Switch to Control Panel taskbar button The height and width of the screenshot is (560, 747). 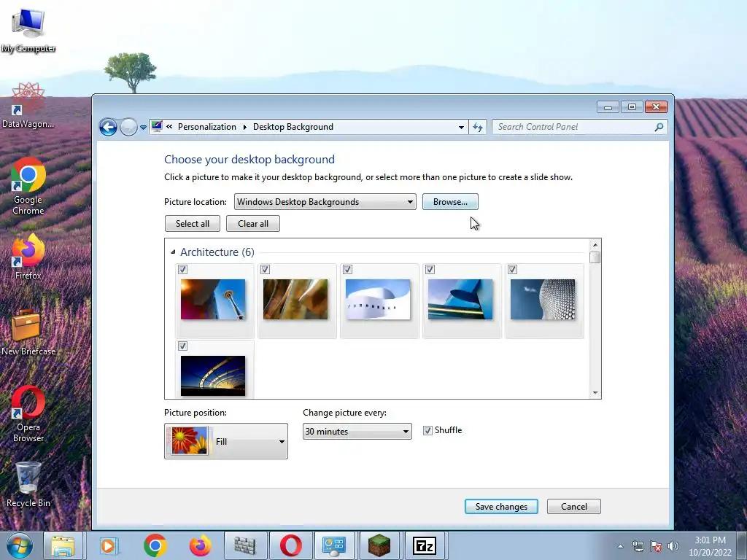[334, 545]
